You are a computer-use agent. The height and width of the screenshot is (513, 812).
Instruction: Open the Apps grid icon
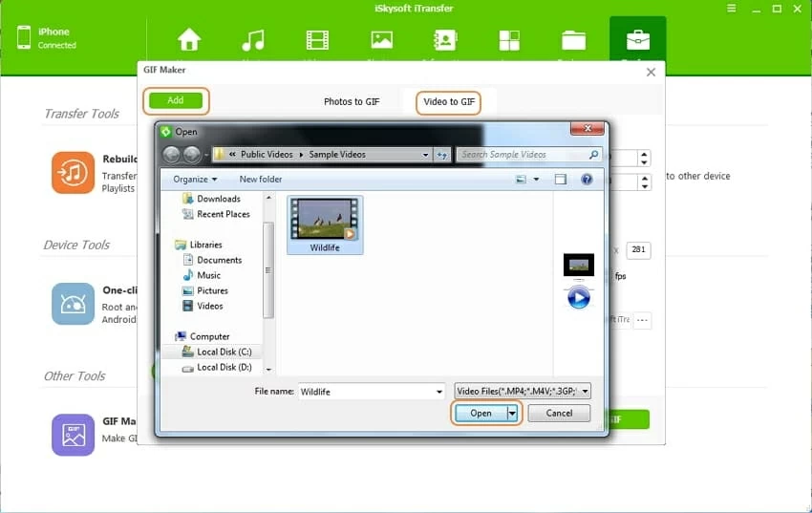(x=509, y=40)
